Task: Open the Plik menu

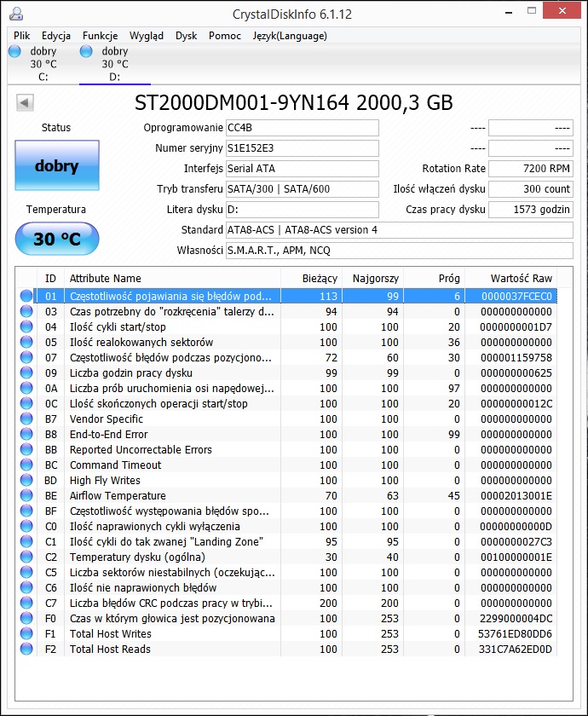Action: [21, 36]
